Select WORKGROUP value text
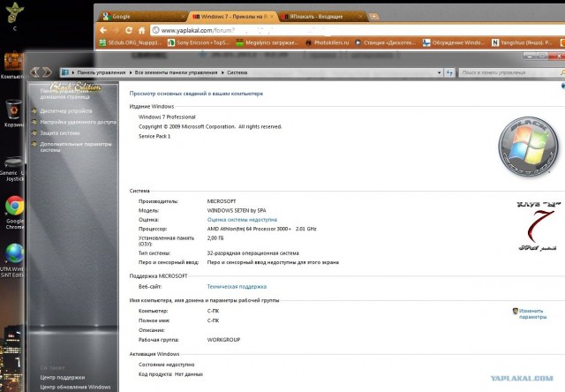Image resolution: width=565 pixels, height=392 pixels. (x=223, y=340)
